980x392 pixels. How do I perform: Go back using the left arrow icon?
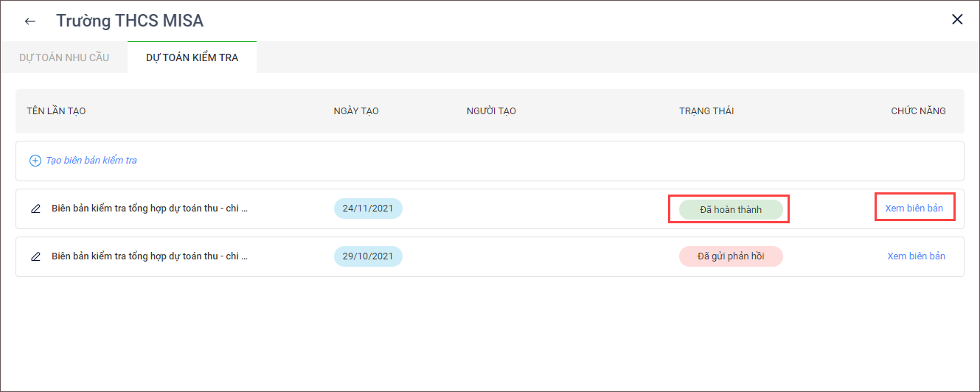(30, 21)
